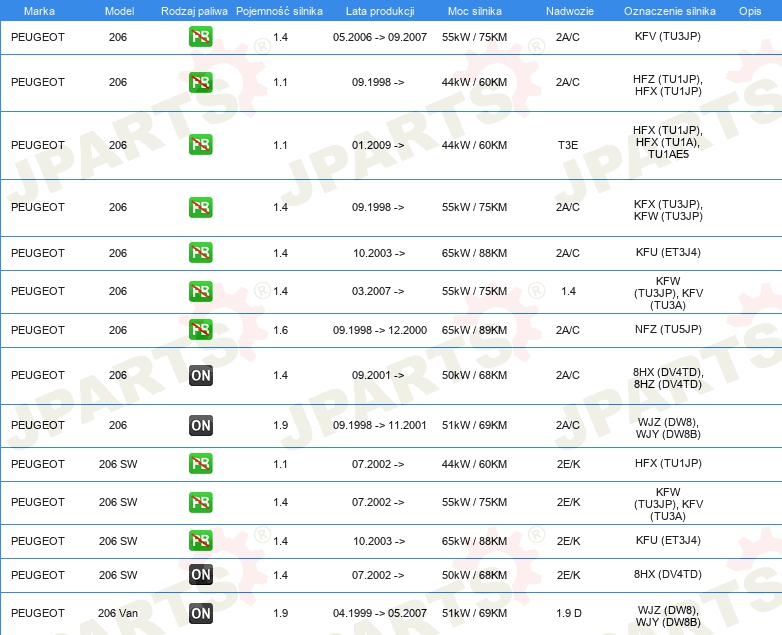Screen dimensions: 782x635
Task: Click the date cell 04.1999 -> 05.2007
Action: (380, 613)
